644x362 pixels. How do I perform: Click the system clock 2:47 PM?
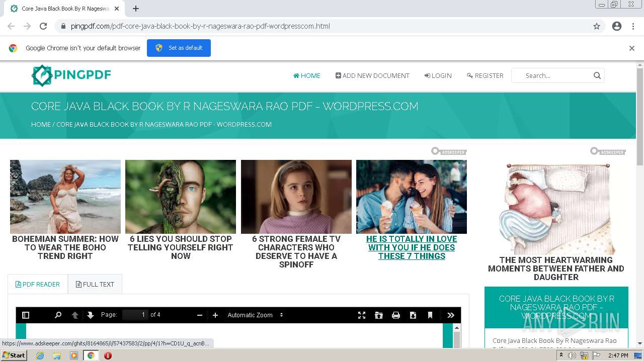[x=618, y=355]
